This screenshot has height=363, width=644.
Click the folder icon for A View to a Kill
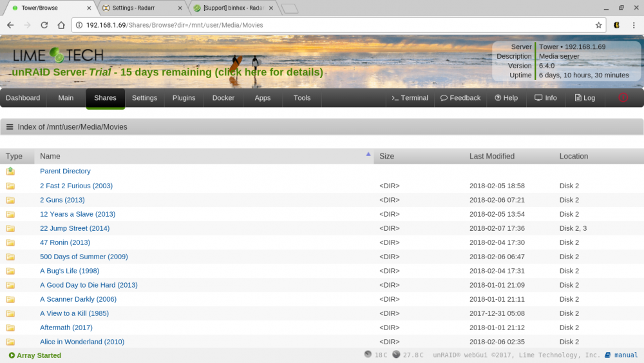point(10,313)
